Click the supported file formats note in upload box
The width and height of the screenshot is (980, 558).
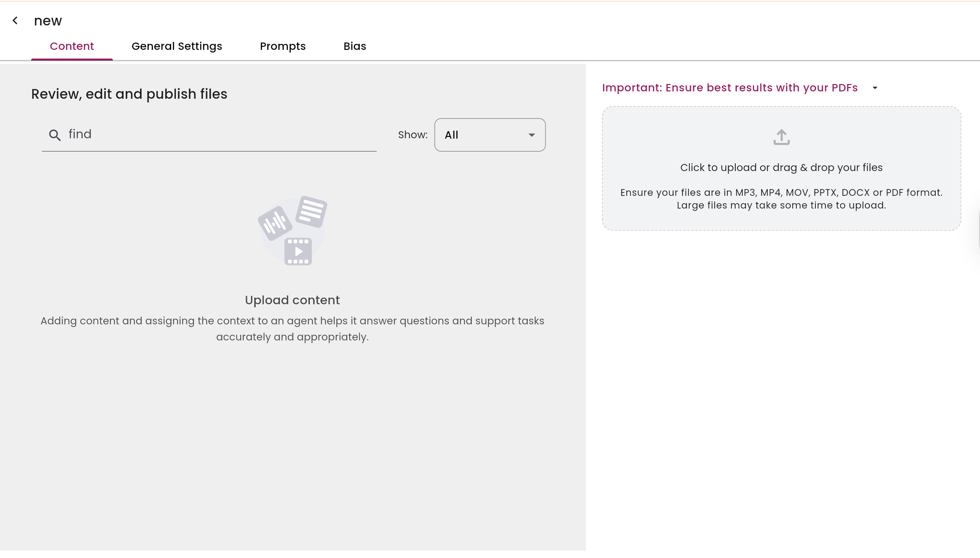[781, 199]
